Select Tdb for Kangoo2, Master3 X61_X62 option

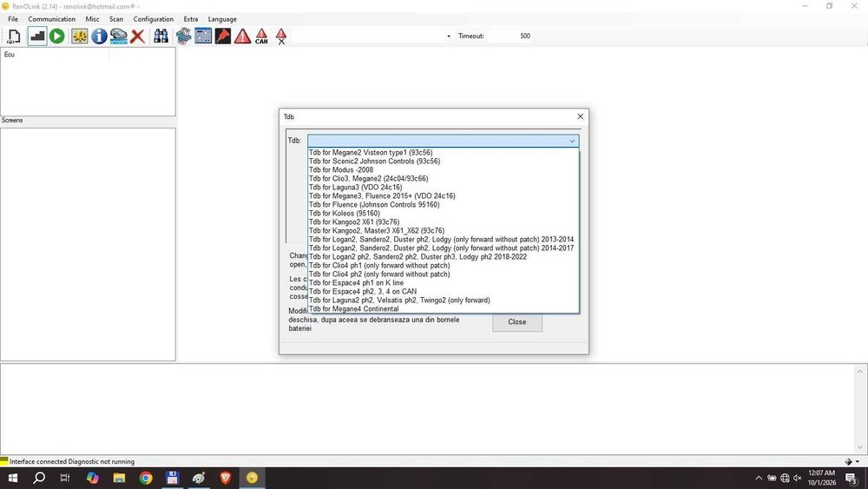(444, 230)
